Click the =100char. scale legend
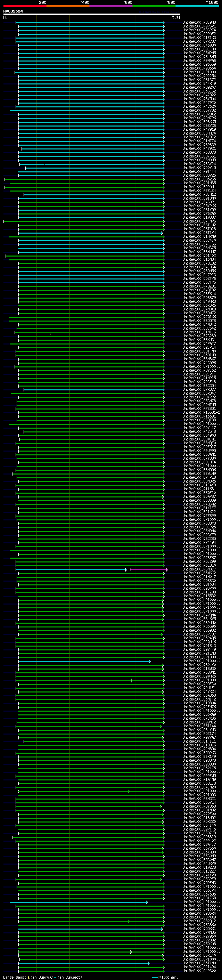This screenshot has width=222, height=980. [165, 977]
